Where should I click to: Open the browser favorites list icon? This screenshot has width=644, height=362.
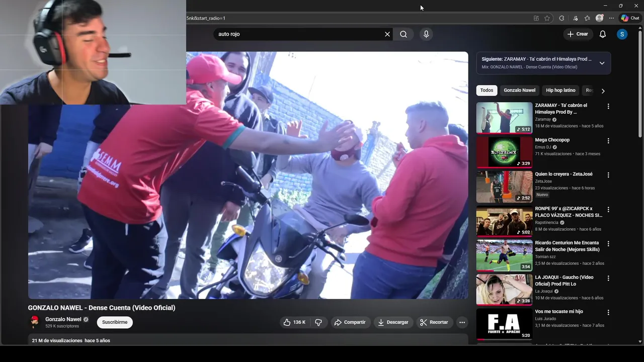(587, 18)
